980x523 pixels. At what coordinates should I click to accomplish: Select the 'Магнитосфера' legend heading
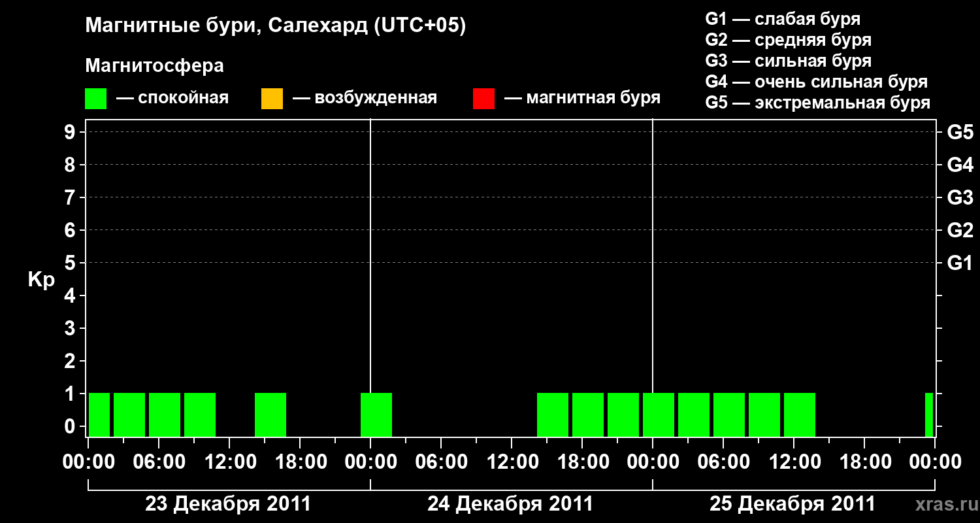pos(154,66)
